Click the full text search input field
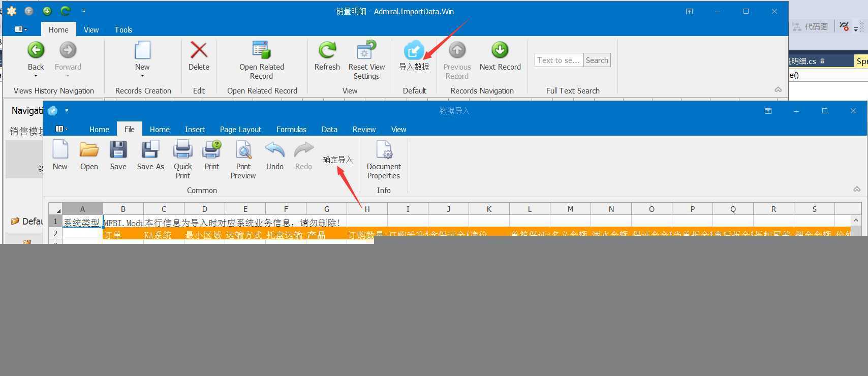The image size is (868, 376). tap(559, 60)
